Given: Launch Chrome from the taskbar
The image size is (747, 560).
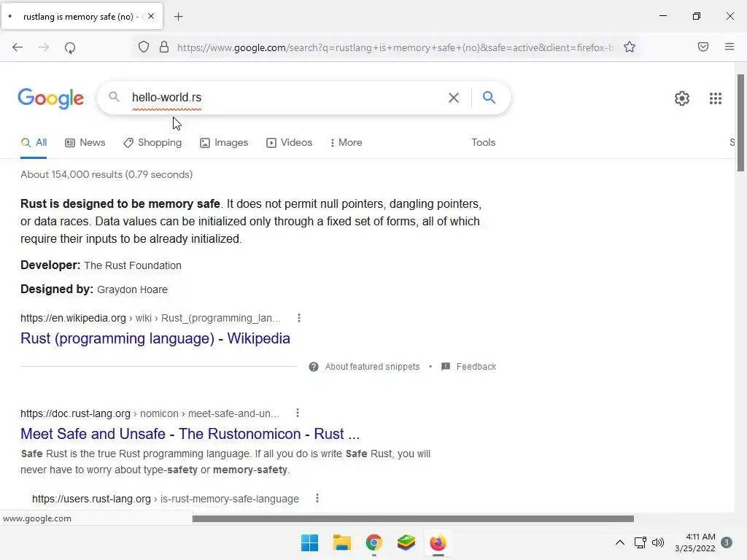Looking at the screenshot, I should 374,542.
